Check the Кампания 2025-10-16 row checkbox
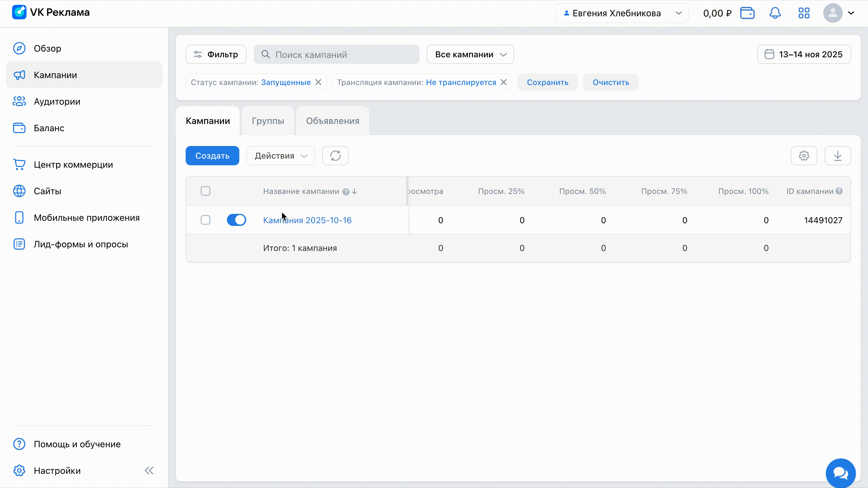Viewport: 868px width, 488px height. click(x=205, y=220)
